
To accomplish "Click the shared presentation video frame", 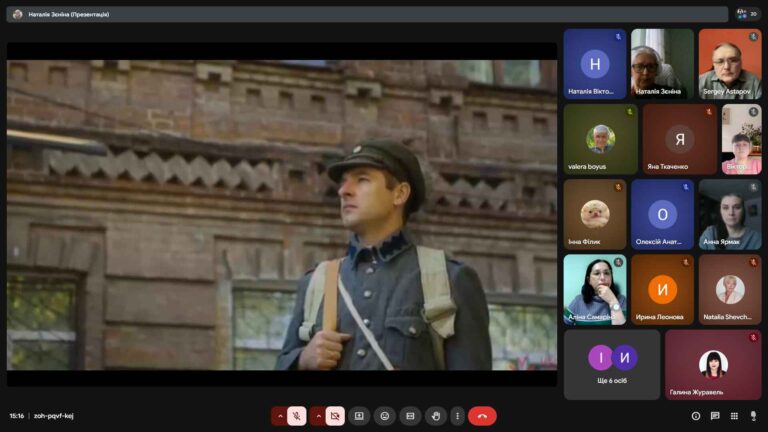I will (282, 215).
